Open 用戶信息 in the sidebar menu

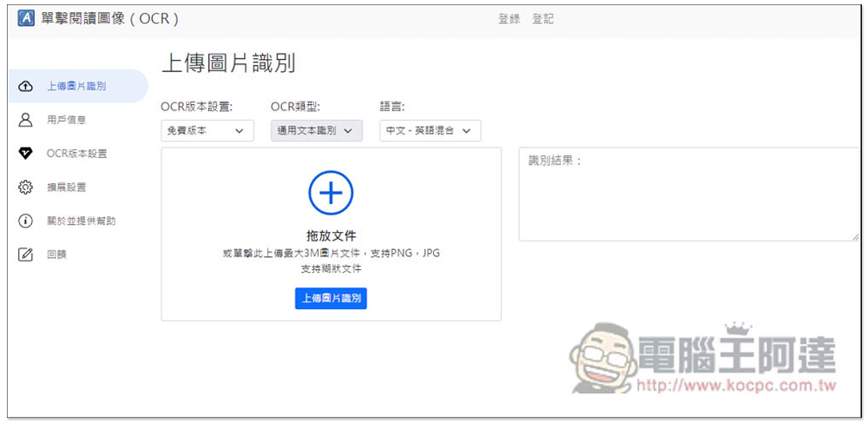pyautogui.click(x=67, y=120)
